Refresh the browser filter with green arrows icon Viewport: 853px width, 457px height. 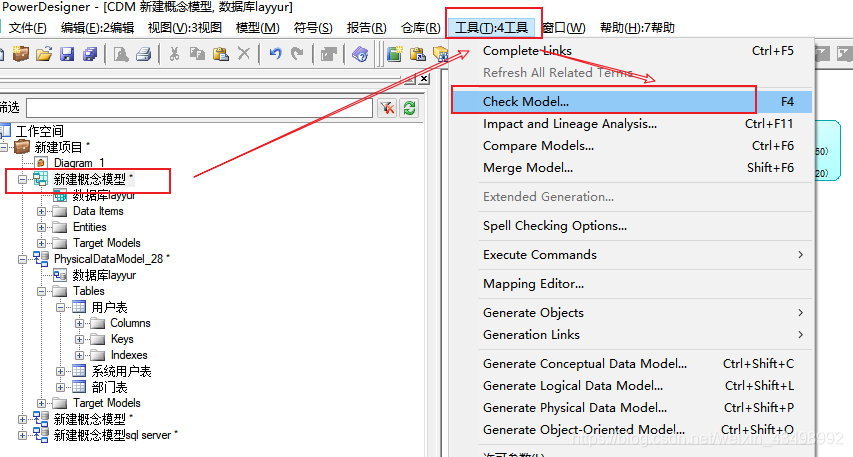pos(410,108)
